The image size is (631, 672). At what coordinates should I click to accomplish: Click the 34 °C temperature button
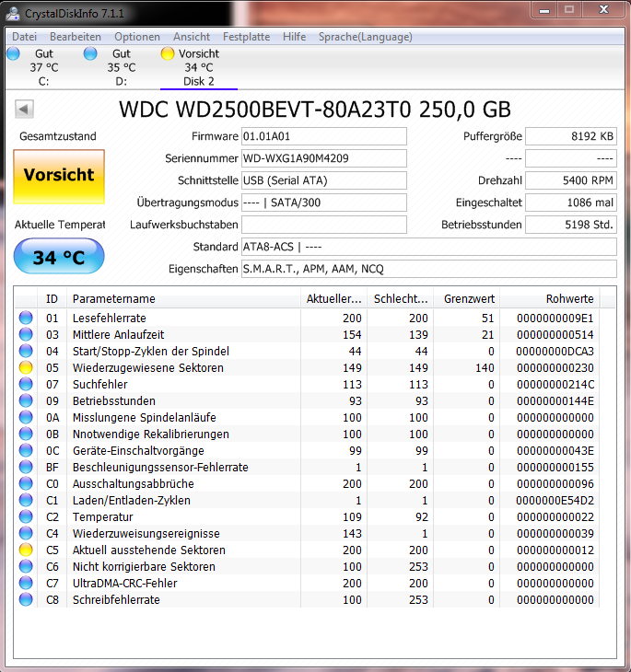coord(59,256)
